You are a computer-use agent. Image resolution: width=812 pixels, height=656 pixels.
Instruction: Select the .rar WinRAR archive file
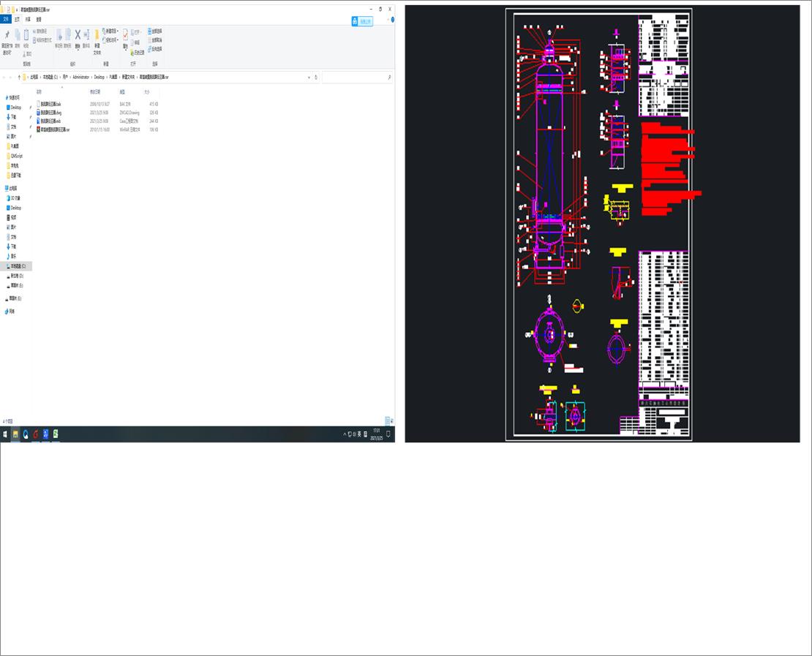53,129
